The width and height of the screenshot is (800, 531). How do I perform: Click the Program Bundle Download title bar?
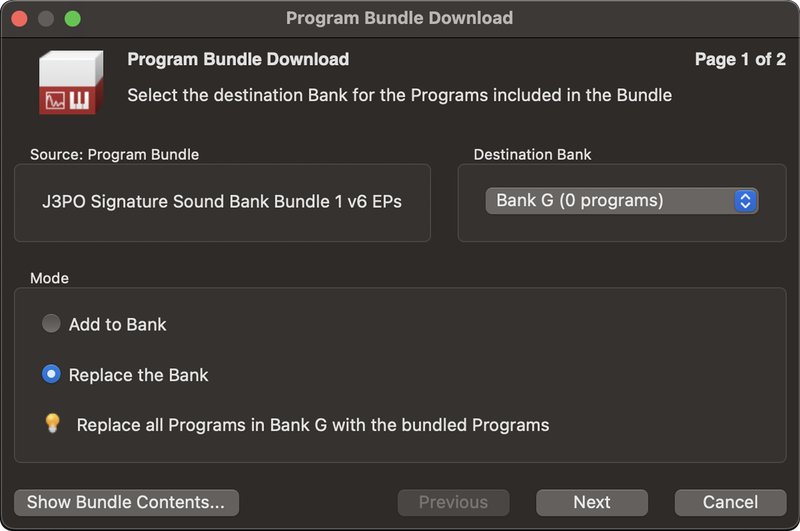pos(399,18)
